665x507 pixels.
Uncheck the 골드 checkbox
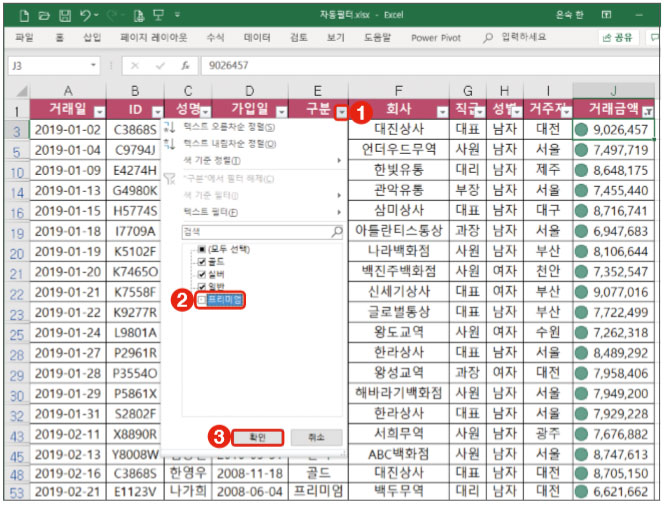[x=202, y=262]
